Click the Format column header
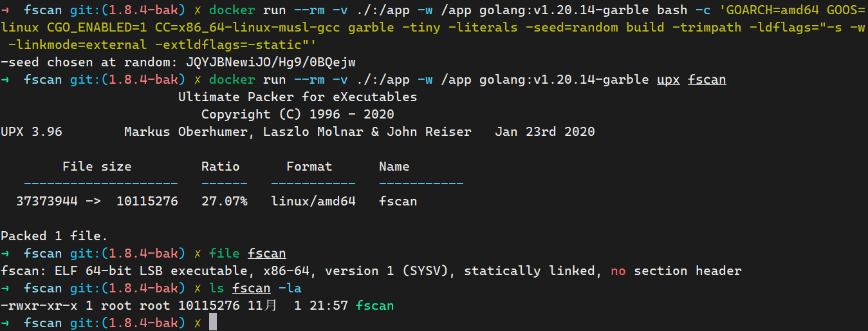 tap(309, 167)
